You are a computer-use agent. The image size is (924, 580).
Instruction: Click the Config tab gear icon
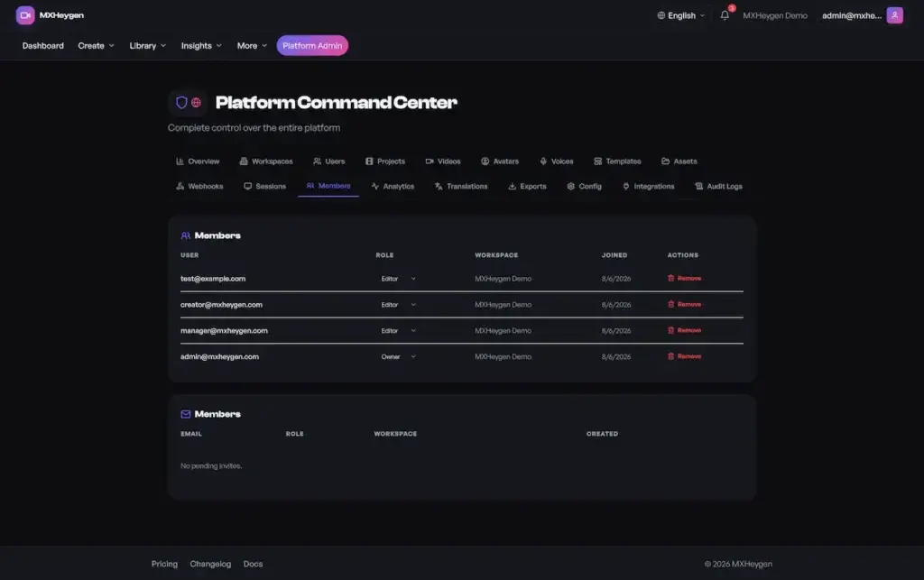coord(570,186)
